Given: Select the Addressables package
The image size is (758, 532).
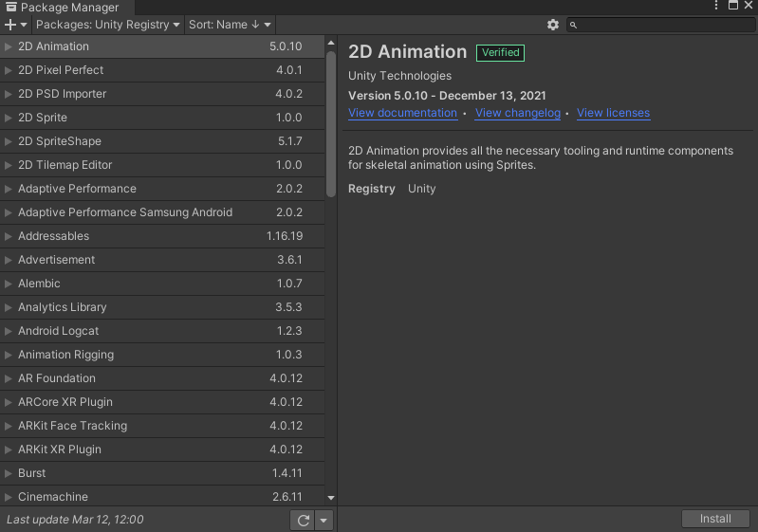Looking at the screenshot, I should (x=162, y=236).
